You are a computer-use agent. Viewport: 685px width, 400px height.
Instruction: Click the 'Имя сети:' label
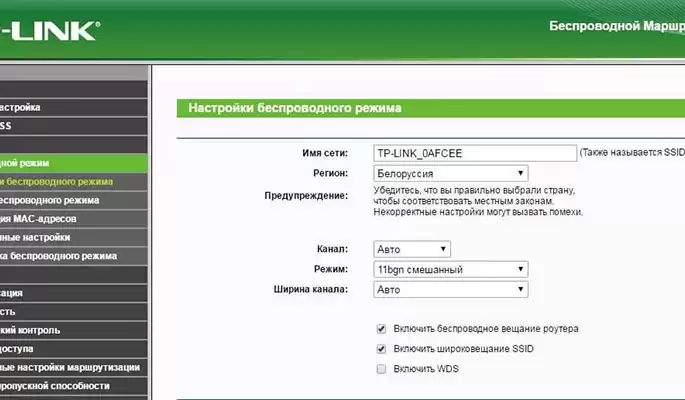[325, 153]
